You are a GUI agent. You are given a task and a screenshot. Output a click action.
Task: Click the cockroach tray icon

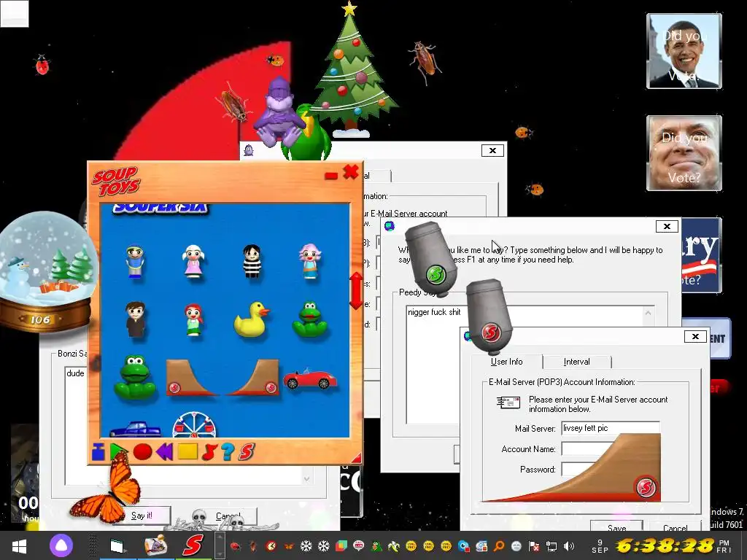click(253, 545)
